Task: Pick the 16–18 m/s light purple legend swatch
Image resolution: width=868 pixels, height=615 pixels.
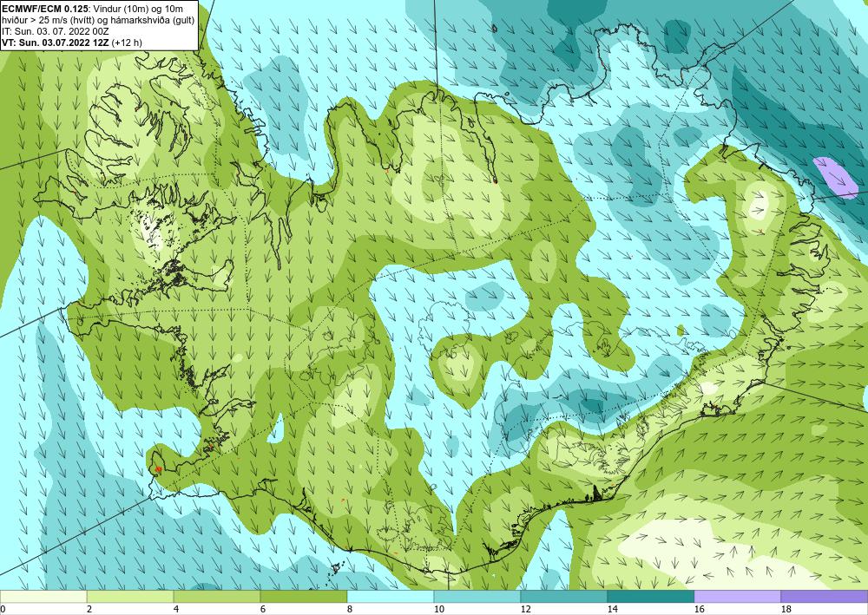Action: click(x=737, y=597)
